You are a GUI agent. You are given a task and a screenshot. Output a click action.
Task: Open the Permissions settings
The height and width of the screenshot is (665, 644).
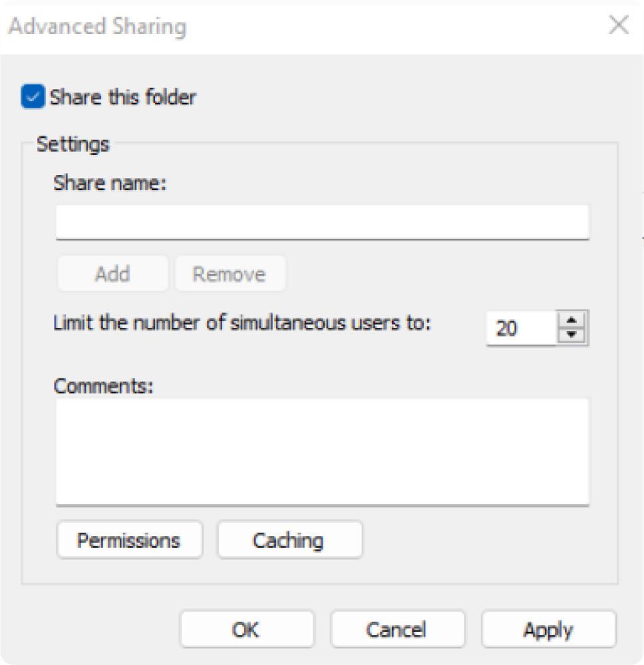tap(129, 540)
